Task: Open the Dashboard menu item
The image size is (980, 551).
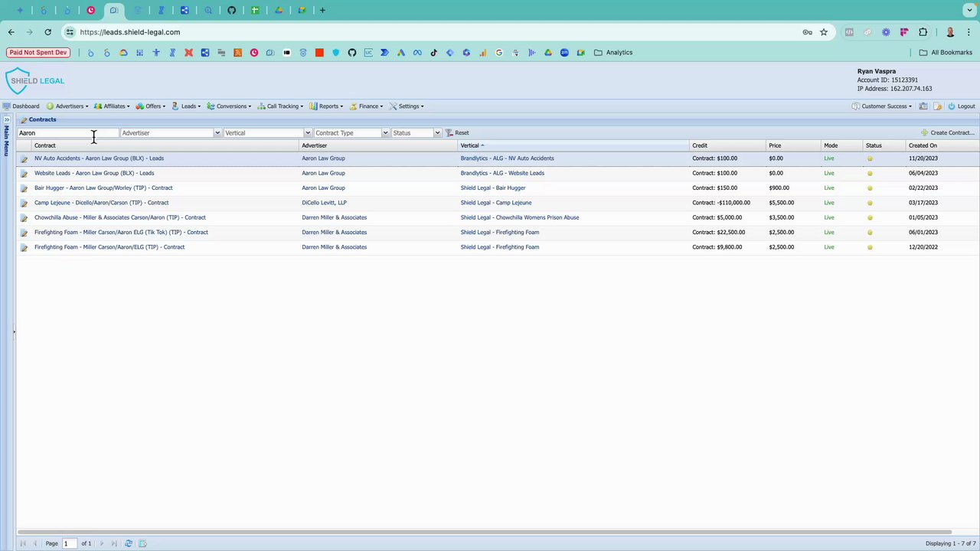Action: (21, 106)
